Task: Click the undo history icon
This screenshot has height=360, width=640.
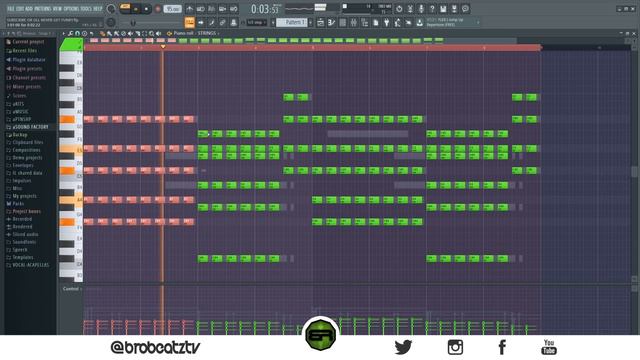Action: [x=399, y=9]
